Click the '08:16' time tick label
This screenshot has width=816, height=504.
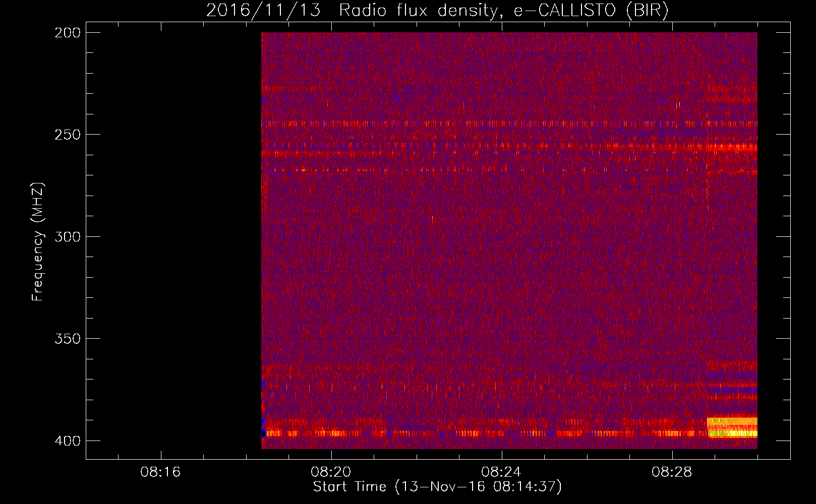(161, 472)
